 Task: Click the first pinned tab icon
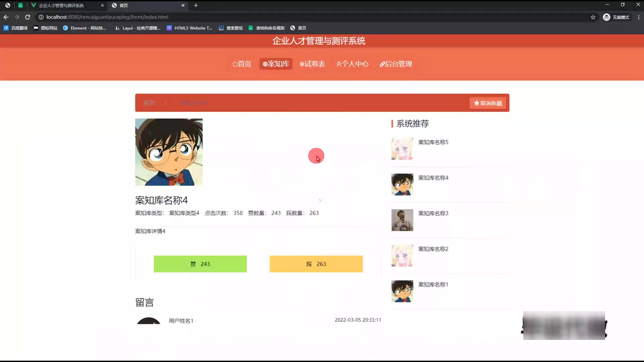coord(8,5)
